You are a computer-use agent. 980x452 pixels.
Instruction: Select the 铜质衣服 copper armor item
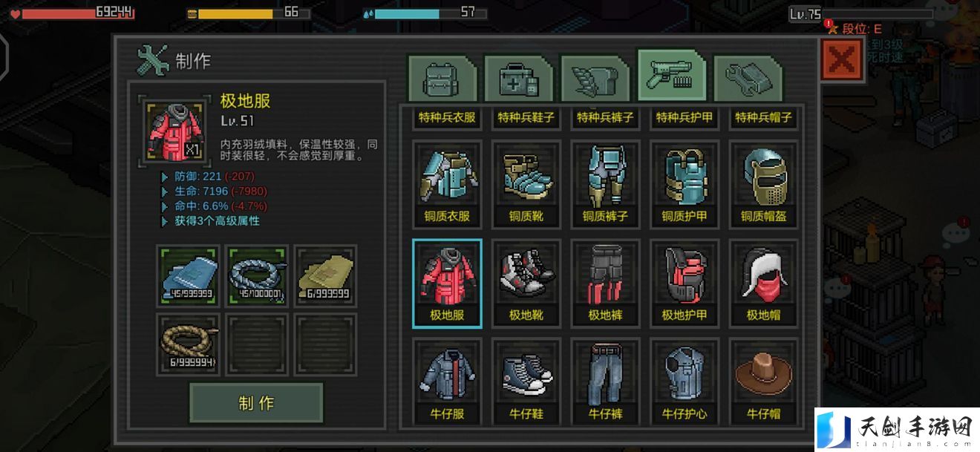(447, 184)
